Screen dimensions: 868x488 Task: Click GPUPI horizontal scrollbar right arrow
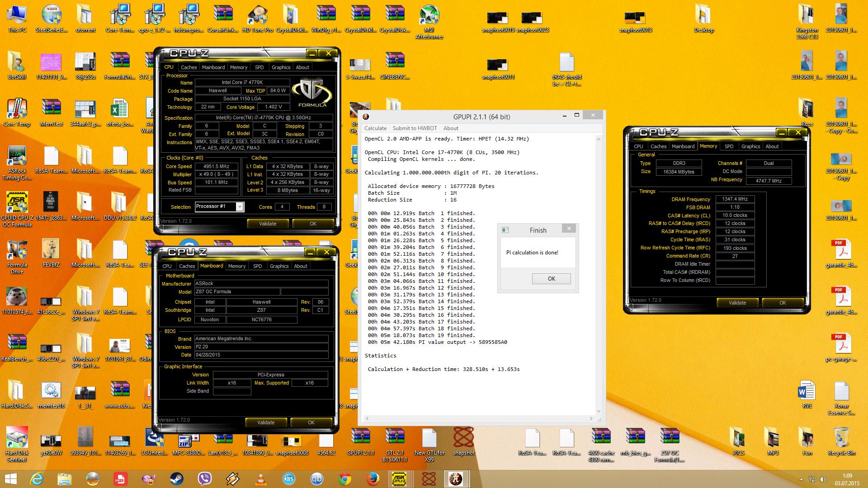591,419
